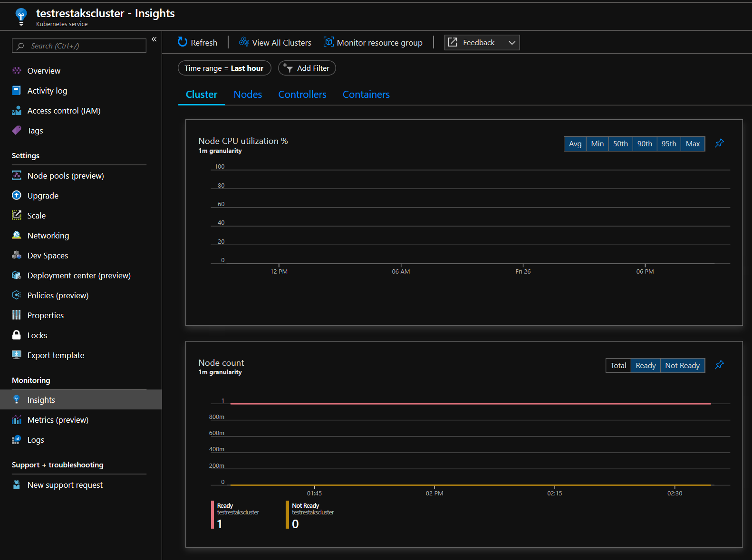This screenshot has width=752, height=560.
Task: Select the Cluster tab
Action: pyautogui.click(x=202, y=95)
